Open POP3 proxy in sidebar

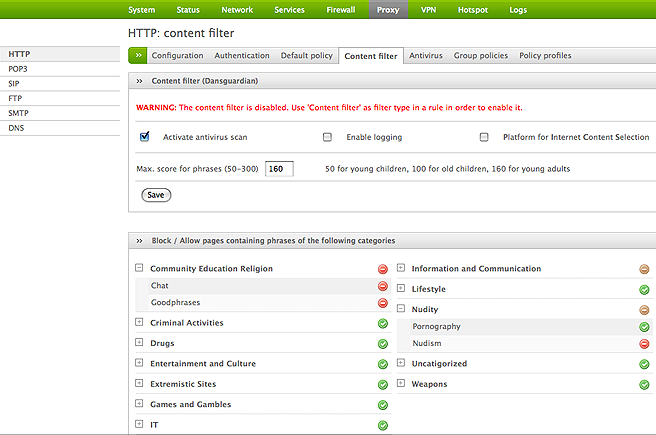tap(17, 68)
